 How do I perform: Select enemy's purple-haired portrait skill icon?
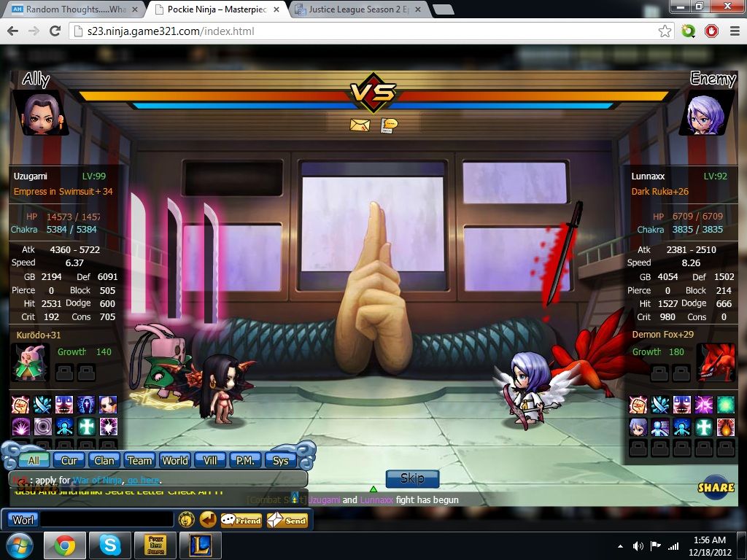(638, 427)
